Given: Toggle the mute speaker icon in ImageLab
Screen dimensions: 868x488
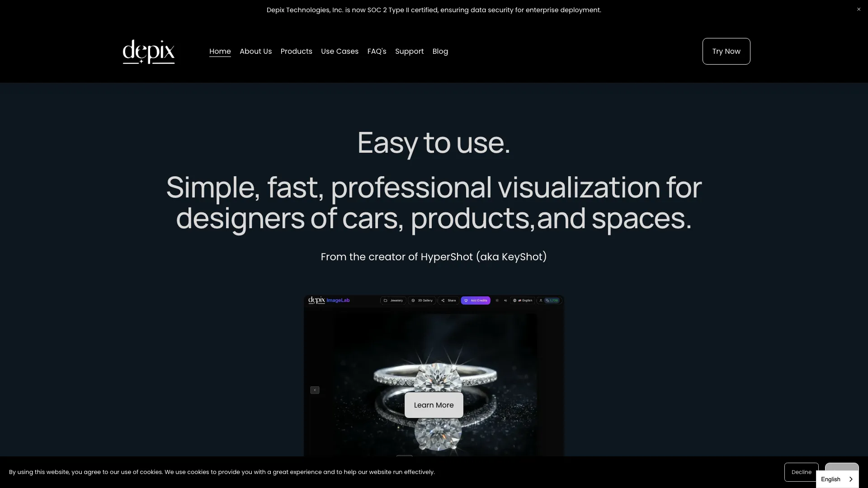Looking at the screenshot, I should click(505, 300).
